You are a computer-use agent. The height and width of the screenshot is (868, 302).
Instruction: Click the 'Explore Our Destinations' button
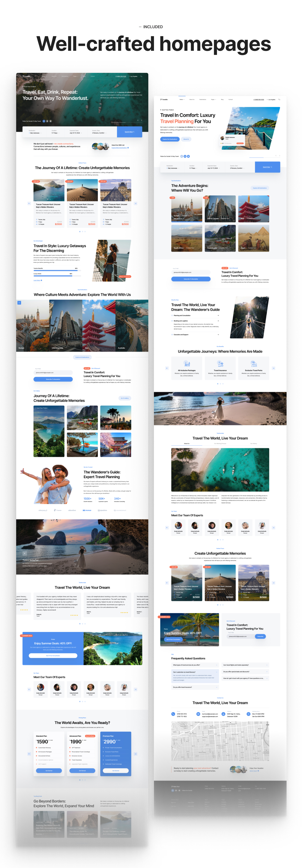click(x=170, y=139)
